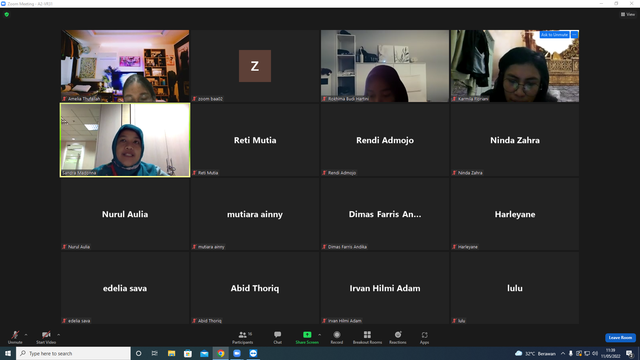Start recording with the Record button
Image resolution: width=640 pixels, height=360 pixels.
pyautogui.click(x=337, y=337)
